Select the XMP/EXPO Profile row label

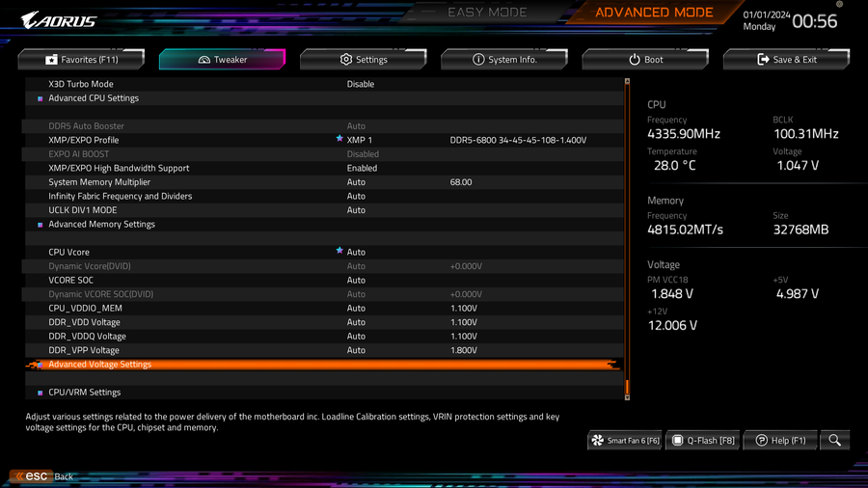[x=84, y=140]
